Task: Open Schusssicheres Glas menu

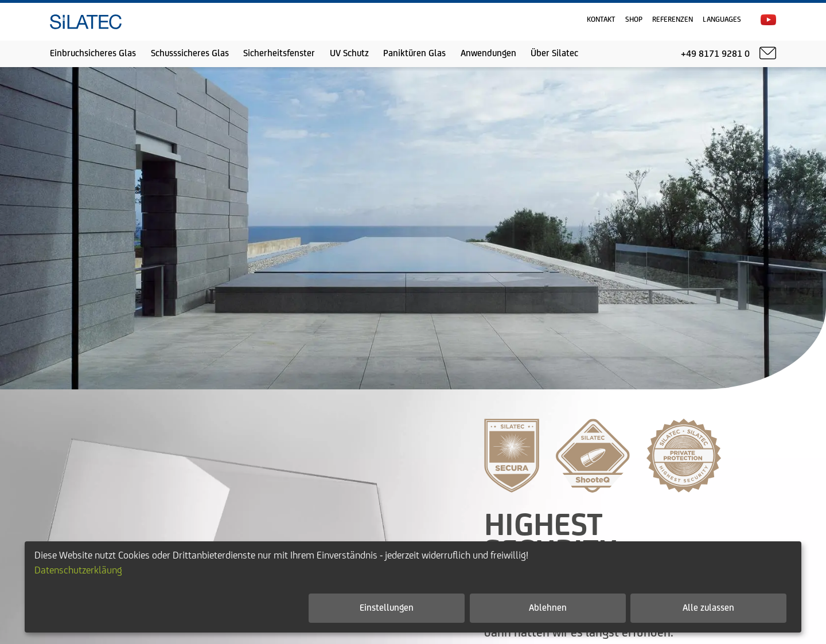Action: pyautogui.click(x=190, y=53)
